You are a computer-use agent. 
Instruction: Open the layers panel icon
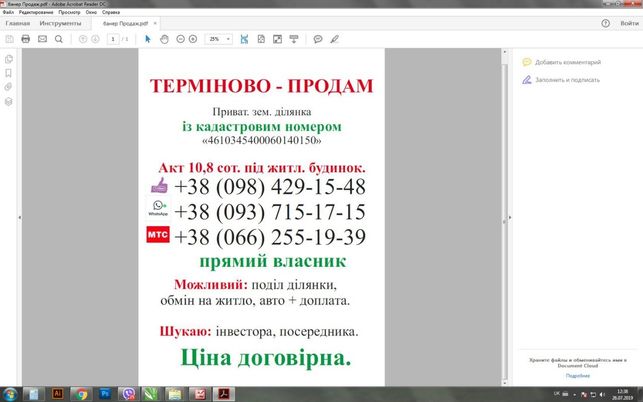[x=8, y=101]
